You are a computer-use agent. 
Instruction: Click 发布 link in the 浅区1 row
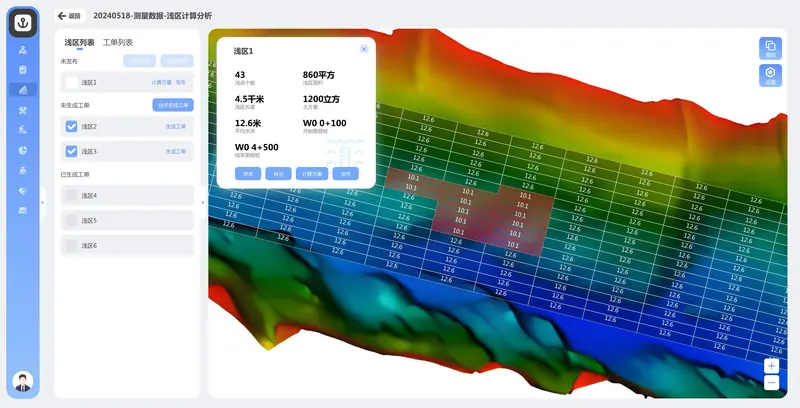coord(181,83)
